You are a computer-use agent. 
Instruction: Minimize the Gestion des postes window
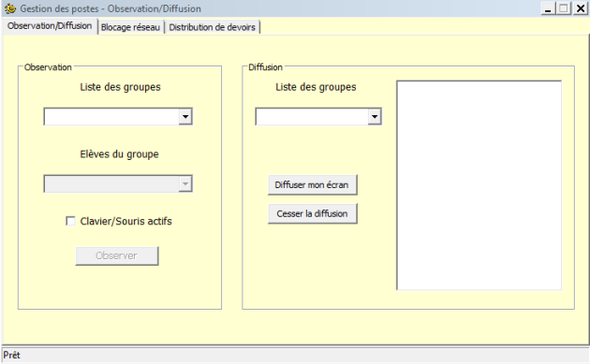(548, 8)
